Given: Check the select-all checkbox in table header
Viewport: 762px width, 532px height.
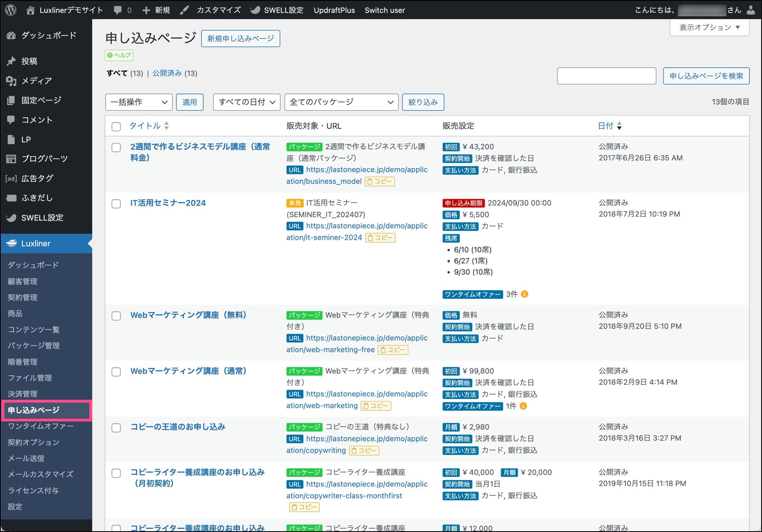Looking at the screenshot, I should coord(116,126).
